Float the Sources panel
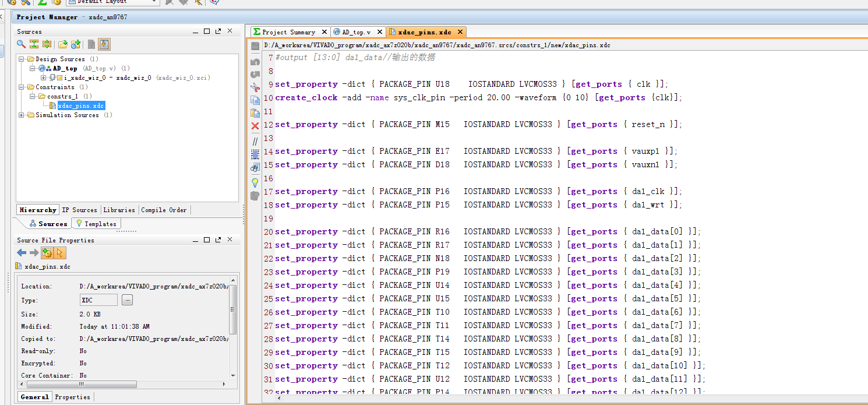Image resolution: width=868 pixels, height=405 pixels. [x=218, y=31]
